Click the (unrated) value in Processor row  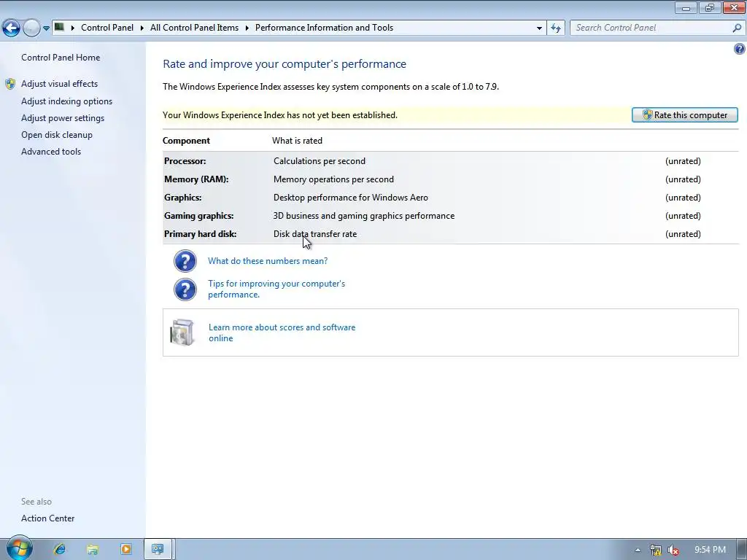(683, 161)
